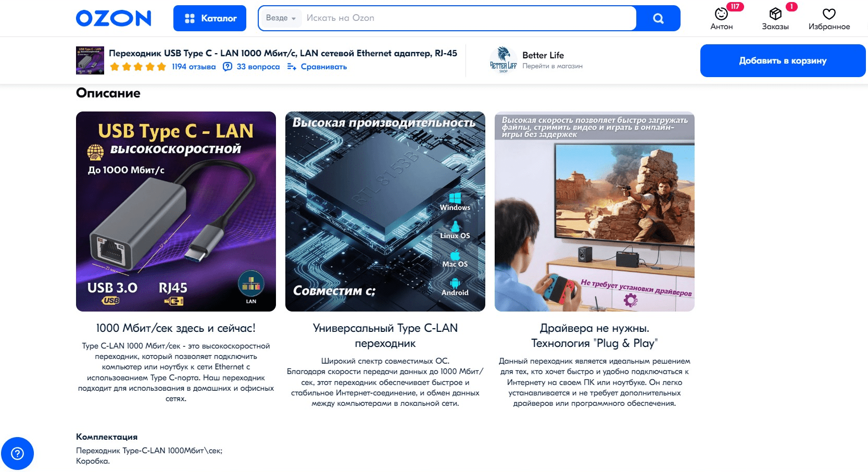
Task: Expand the Везде search scope dropdown
Action: click(x=281, y=18)
